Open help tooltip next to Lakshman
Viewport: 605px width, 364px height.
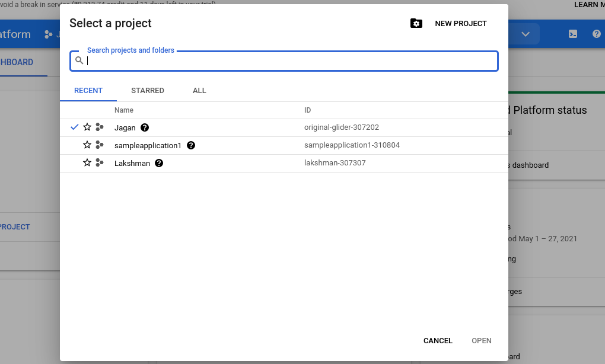point(159,162)
